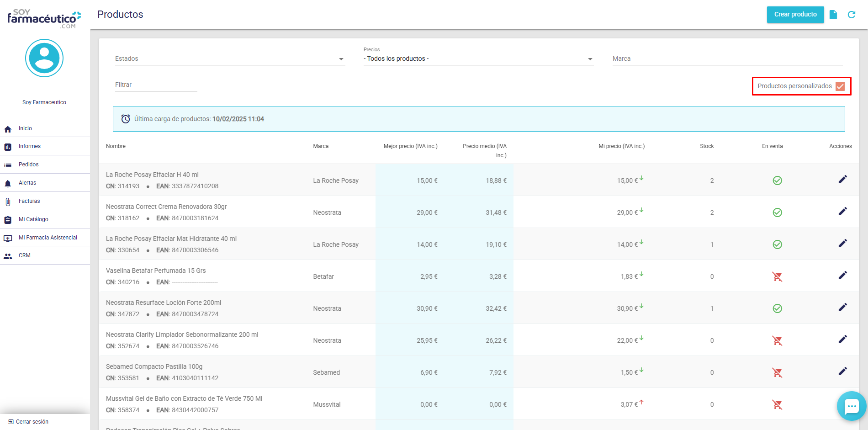Click product name Mussvital Gel de Baño
868x430 pixels.
click(x=184, y=398)
